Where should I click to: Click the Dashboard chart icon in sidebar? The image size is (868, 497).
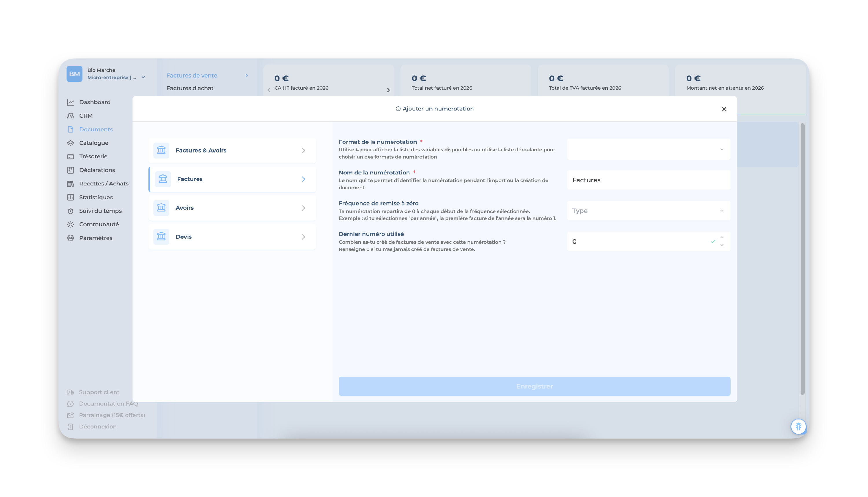(x=71, y=102)
